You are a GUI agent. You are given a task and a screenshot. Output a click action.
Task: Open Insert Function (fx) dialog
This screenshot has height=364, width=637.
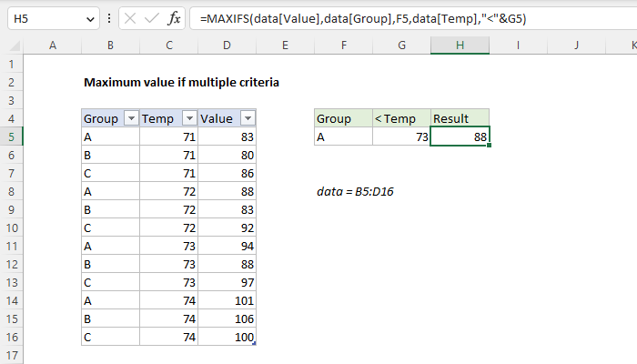point(174,19)
